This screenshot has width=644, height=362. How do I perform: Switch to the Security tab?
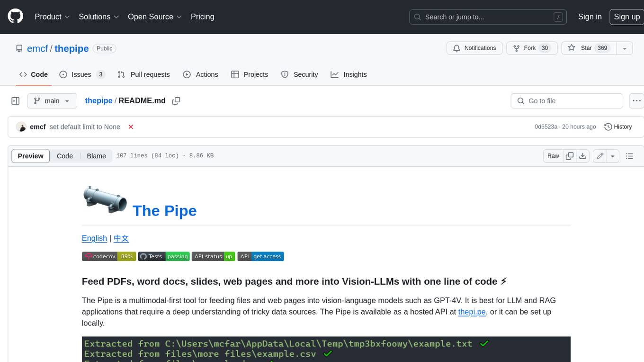[x=299, y=74]
